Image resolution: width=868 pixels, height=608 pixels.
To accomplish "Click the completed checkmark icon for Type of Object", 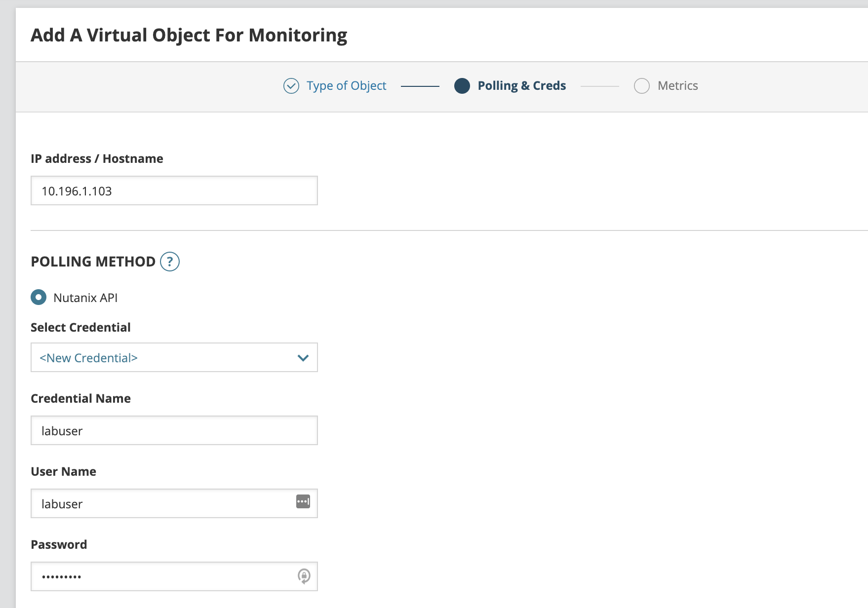I will click(291, 86).
